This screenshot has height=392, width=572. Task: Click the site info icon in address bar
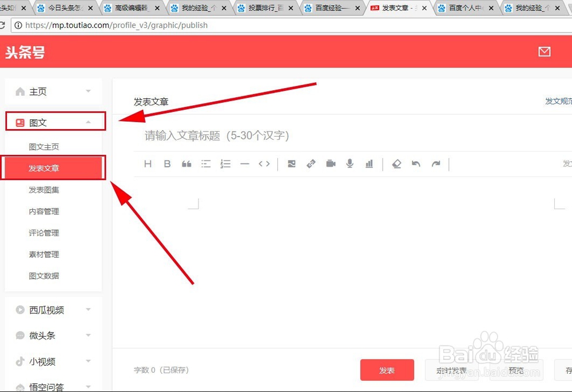point(18,25)
